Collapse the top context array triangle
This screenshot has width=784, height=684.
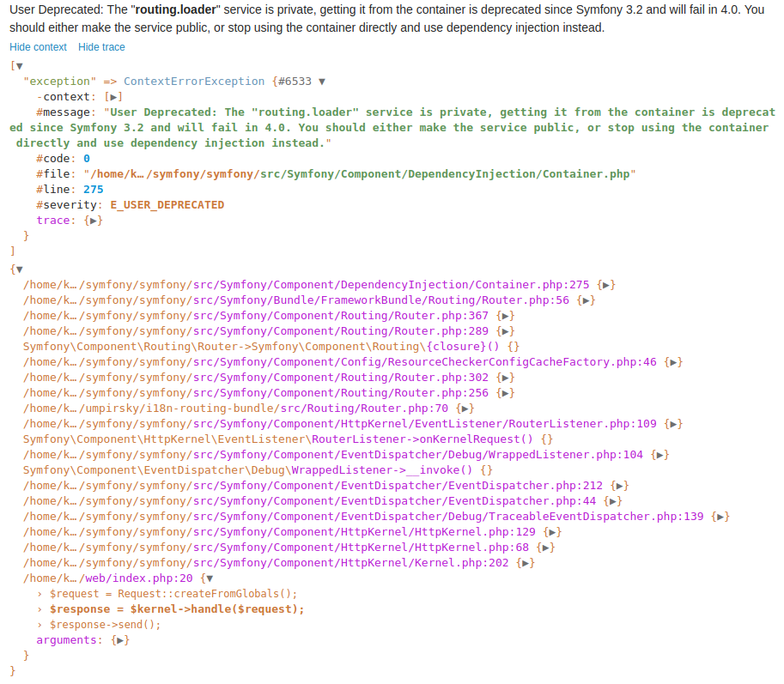[20, 66]
